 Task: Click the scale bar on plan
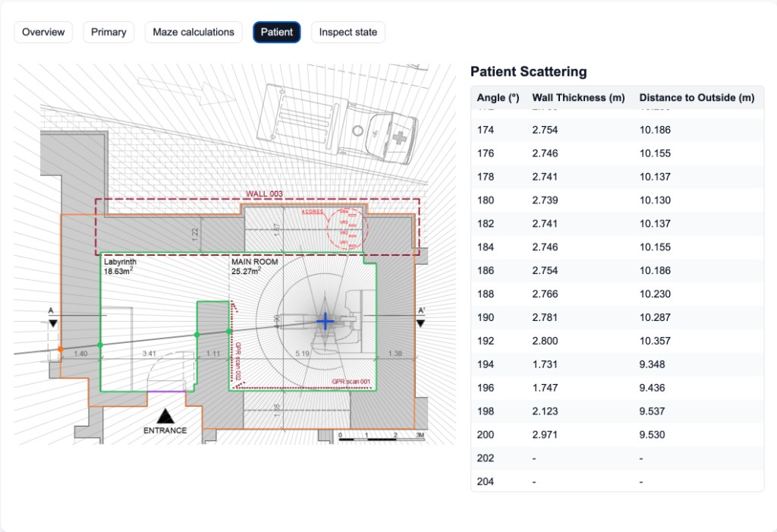pos(381,437)
